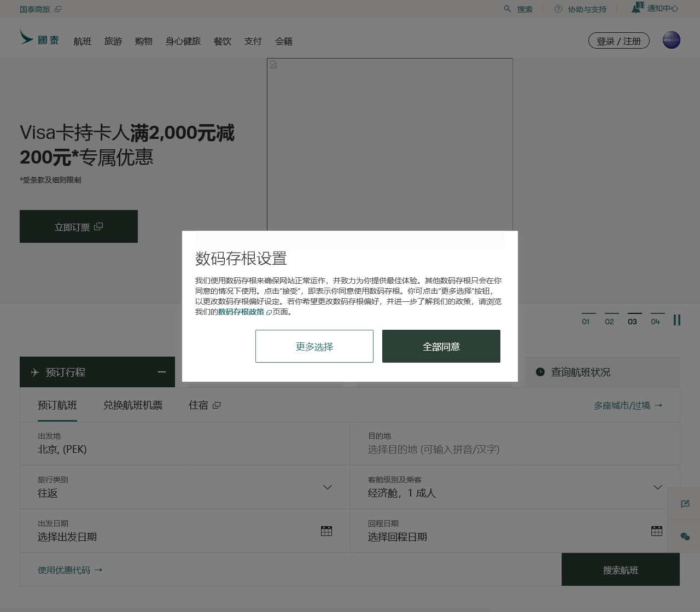Click the external link icon beside 国泰商旅
This screenshot has width=700, height=612.
point(58,9)
